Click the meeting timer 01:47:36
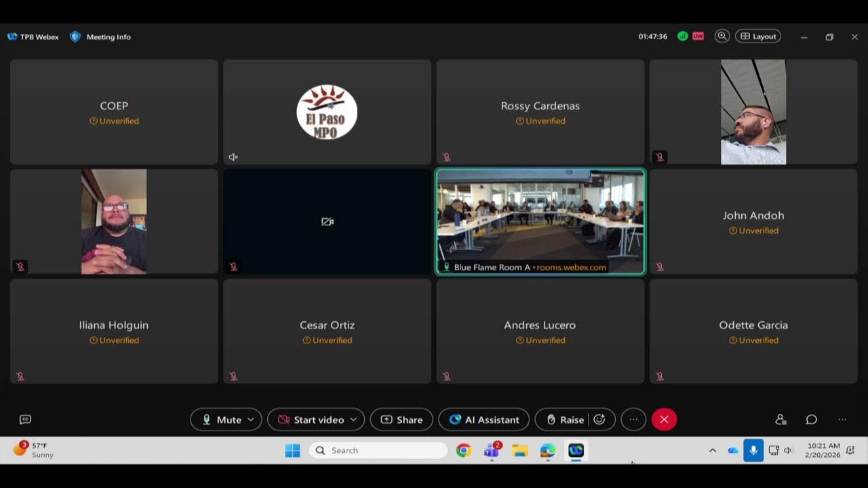 pos(652,37)
